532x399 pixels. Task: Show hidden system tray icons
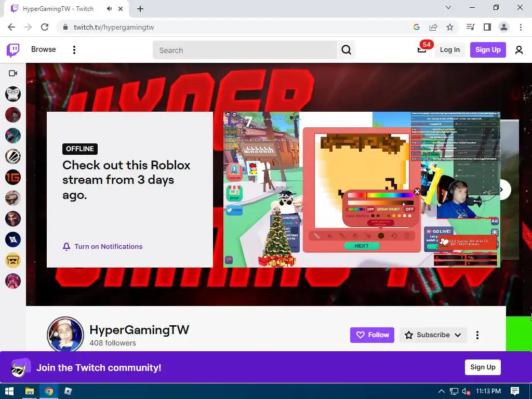442,391
